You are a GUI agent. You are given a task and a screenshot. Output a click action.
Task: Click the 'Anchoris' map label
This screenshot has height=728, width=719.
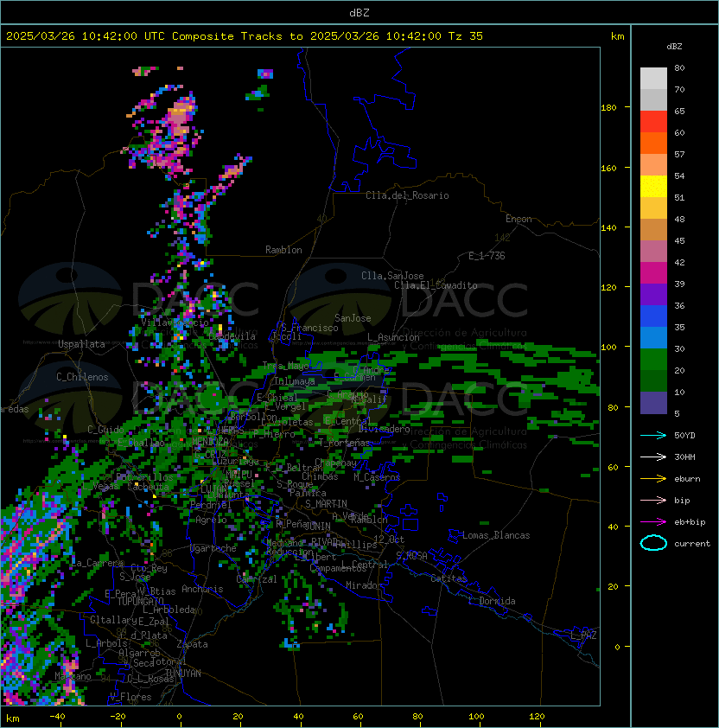coord(202,589)
